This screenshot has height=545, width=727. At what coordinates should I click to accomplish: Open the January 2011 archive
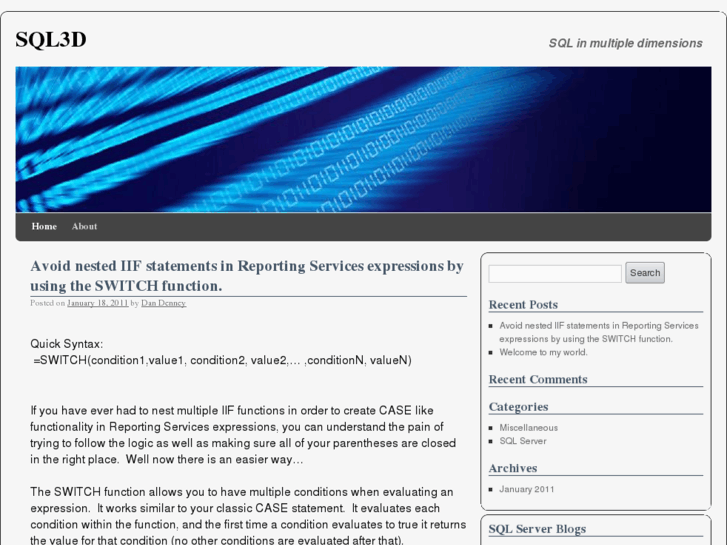point(527,489)
